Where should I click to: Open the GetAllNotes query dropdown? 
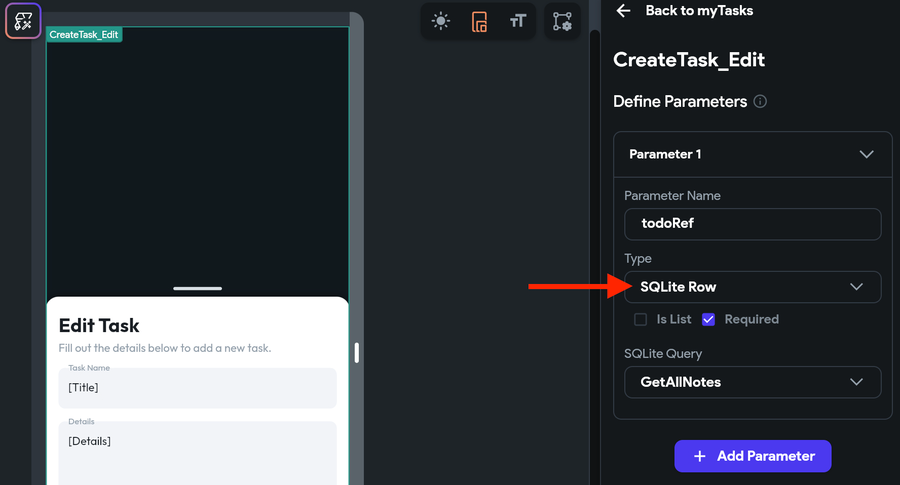tap(752, 382)
